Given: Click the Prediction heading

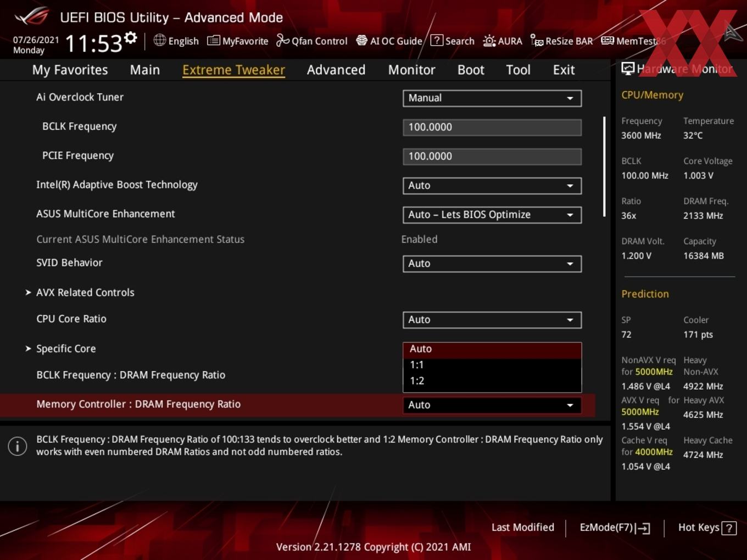Looking at the screenshot, I should (645, 294).
